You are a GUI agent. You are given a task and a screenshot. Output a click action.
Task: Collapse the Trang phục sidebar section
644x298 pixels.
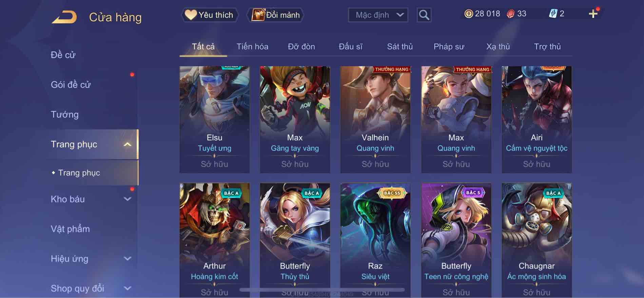127,145
